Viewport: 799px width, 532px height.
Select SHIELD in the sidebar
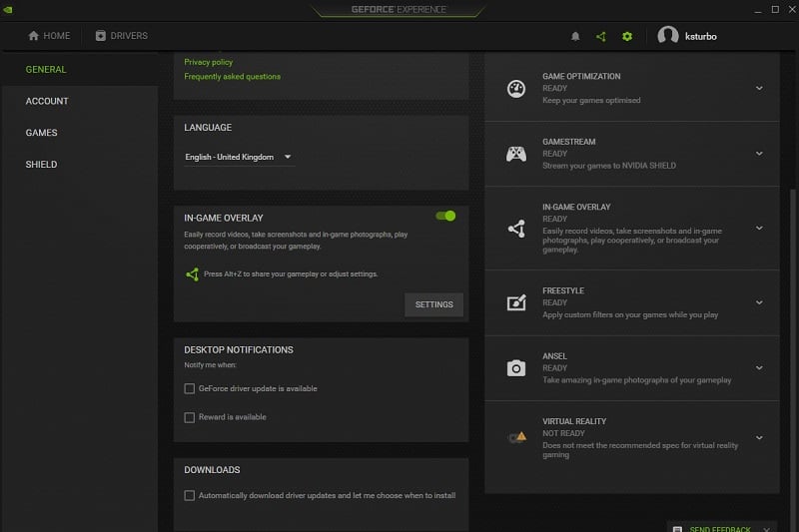41,165
